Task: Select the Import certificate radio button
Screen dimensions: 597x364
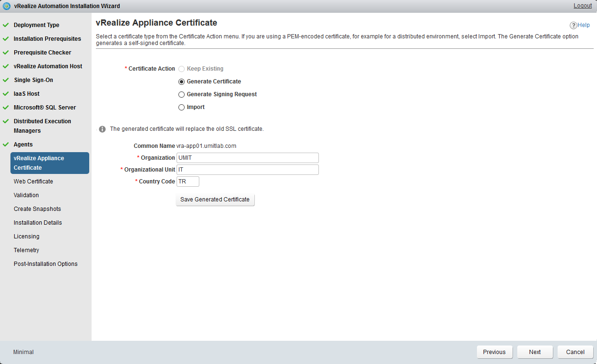Action: click(182, 108)
